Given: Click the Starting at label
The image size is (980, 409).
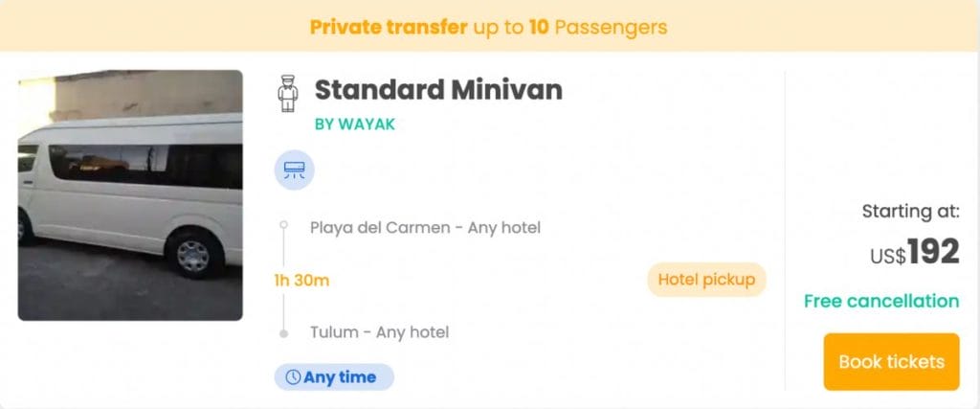Looking at the screenshot, I should pos(910,212).
